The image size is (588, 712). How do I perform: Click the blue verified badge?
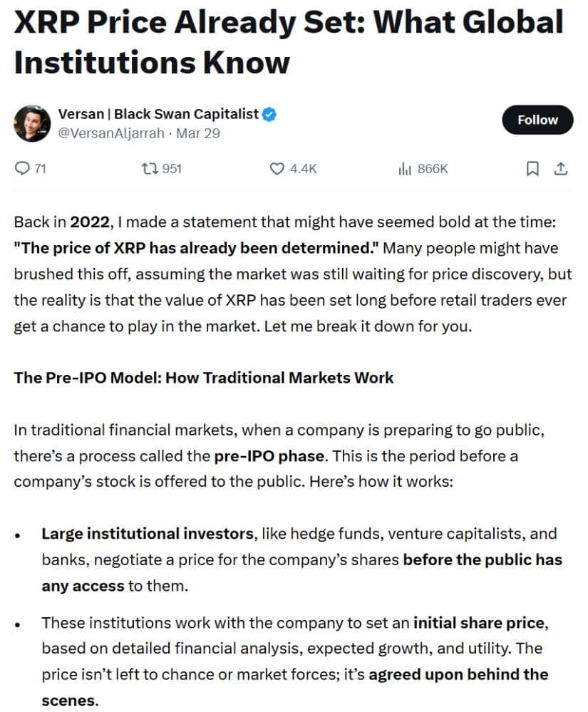(x=270, y=113)
